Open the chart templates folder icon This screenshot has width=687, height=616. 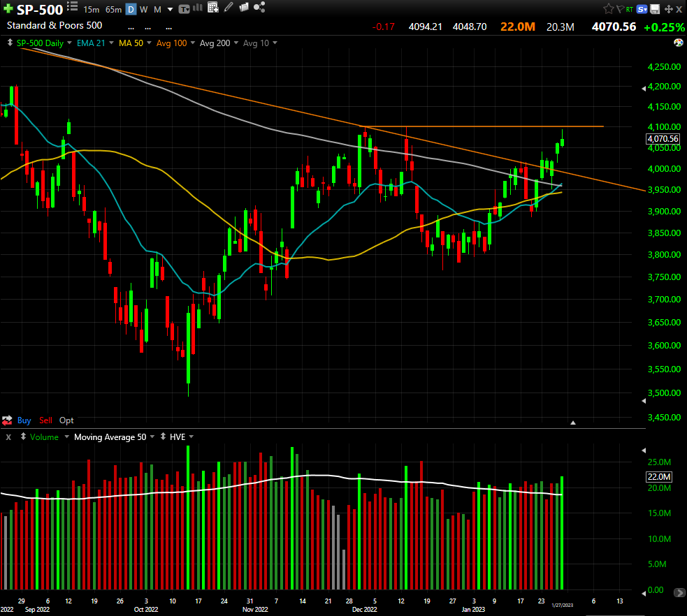[244, 8]
